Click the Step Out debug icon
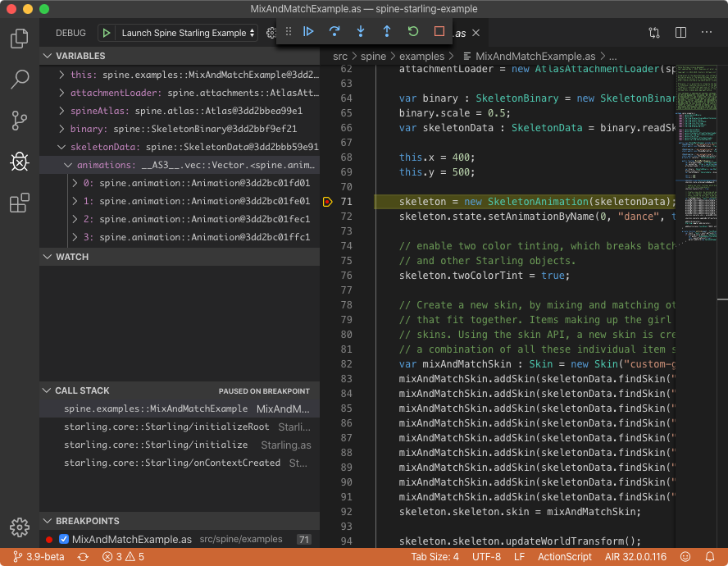The width and height of the screenshot is (728, 566). (x=385, y=32)
